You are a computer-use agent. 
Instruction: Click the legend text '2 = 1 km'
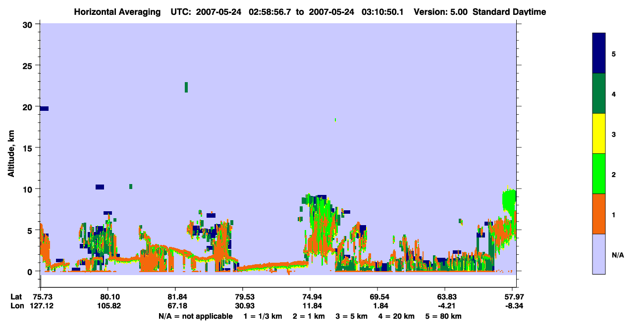click(309, 316)
